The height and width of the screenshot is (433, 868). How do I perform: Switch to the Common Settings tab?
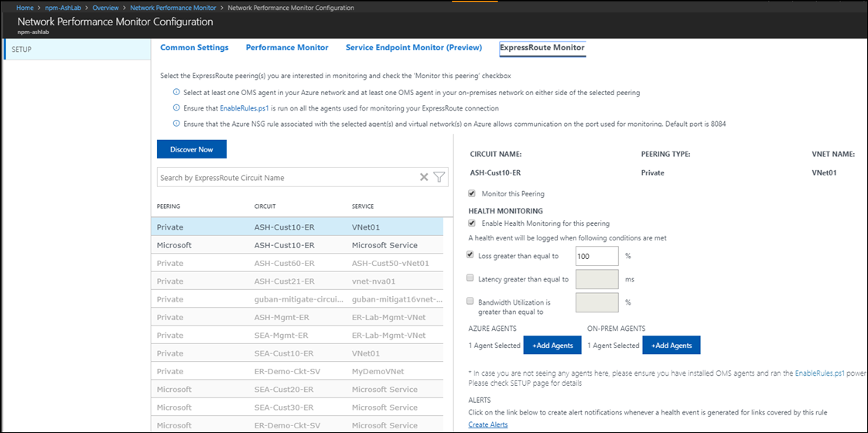tap(194, 48)
